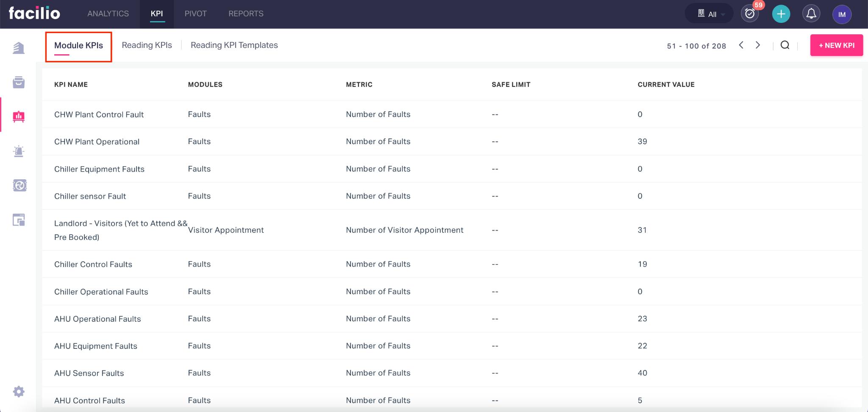Click the facilio logo
The height and width of the screenshot is (412, 868).
[x=34, y=13]
